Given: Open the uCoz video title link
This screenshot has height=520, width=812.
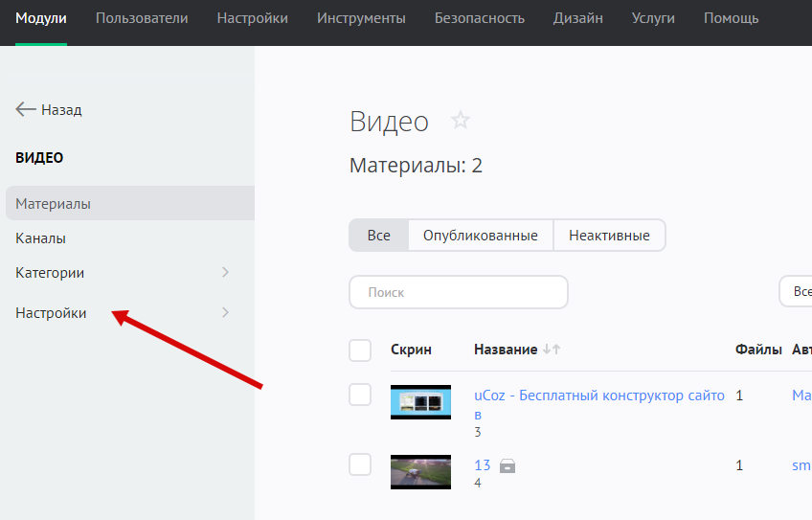Looking at the screenshot, I should pos(599,396).
